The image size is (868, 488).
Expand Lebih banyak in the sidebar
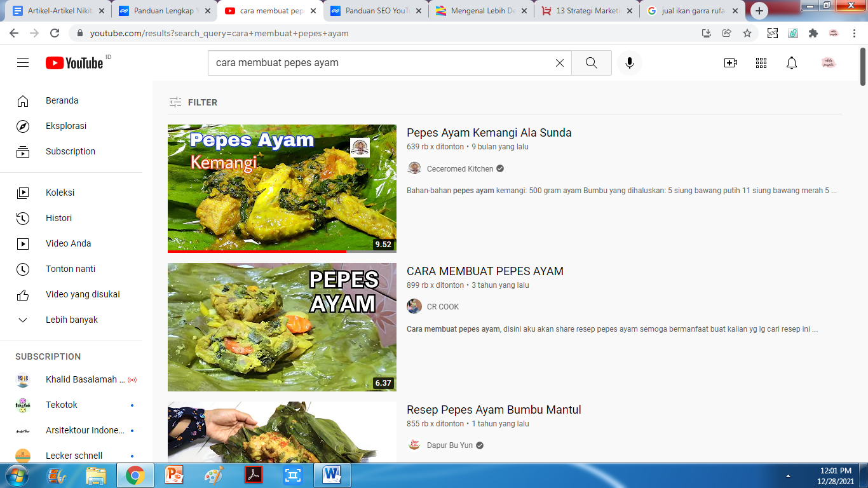(71, 320)
